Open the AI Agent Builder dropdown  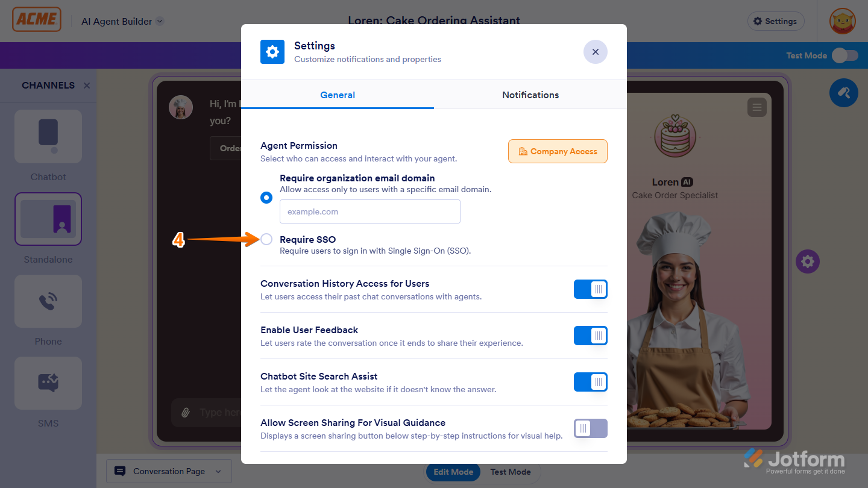pyautogui.click(x=123, y=21)
